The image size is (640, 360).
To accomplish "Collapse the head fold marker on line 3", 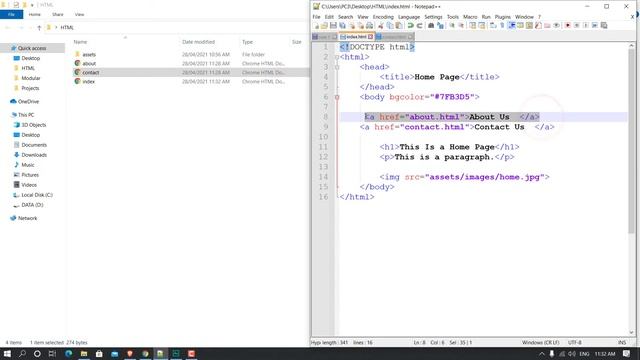I will point(337,67).
